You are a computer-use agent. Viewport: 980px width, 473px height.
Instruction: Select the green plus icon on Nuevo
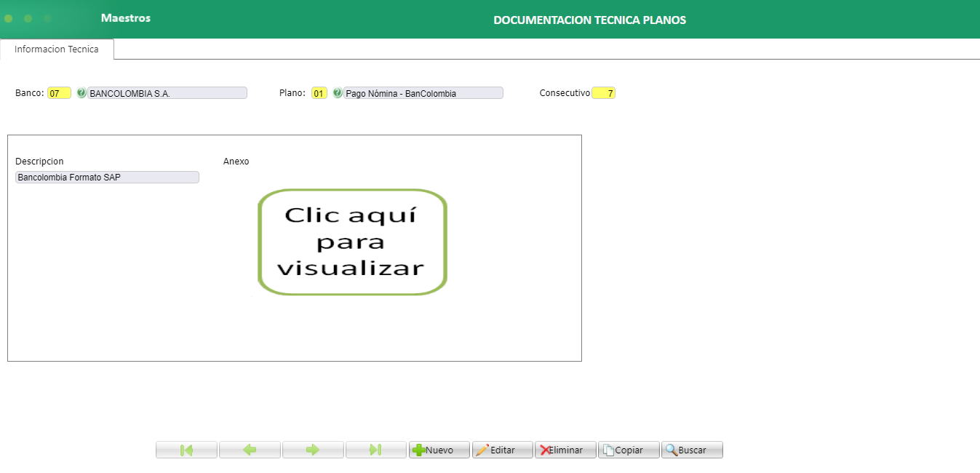(x=420, y=449)
